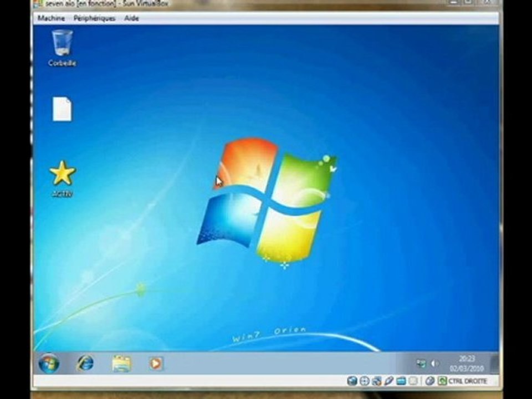Click the CTRL DROITE host key label

(x=468, y=381)
